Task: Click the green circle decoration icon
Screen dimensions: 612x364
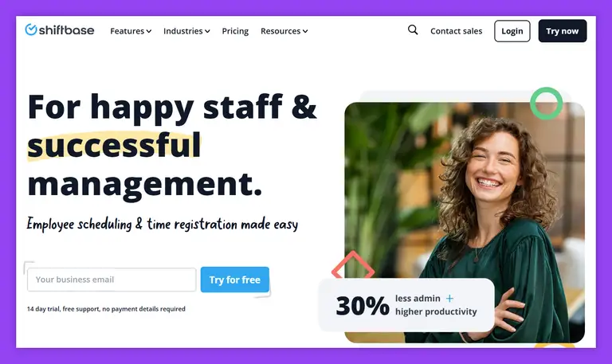Action: point(546,104)
